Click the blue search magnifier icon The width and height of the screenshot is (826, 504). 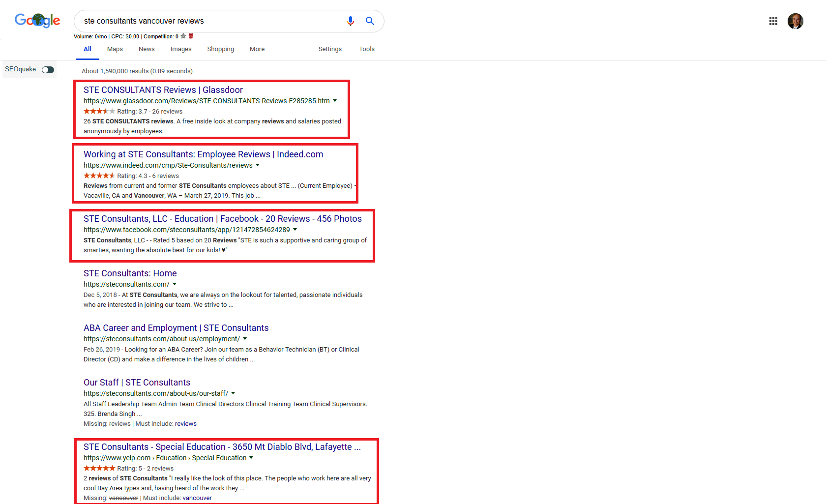(x=370, y=21)
